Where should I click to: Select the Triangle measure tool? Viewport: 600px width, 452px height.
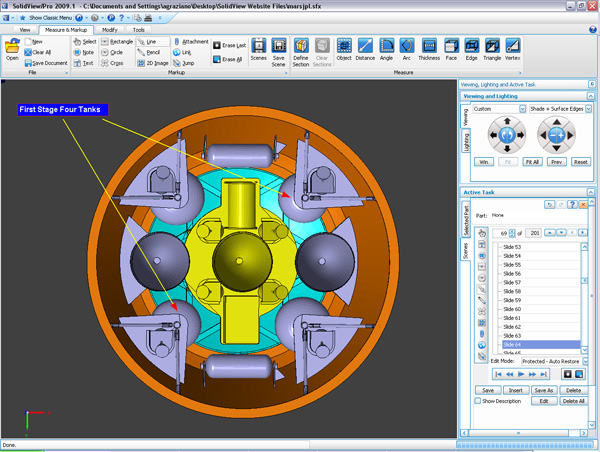coord(492,49)
